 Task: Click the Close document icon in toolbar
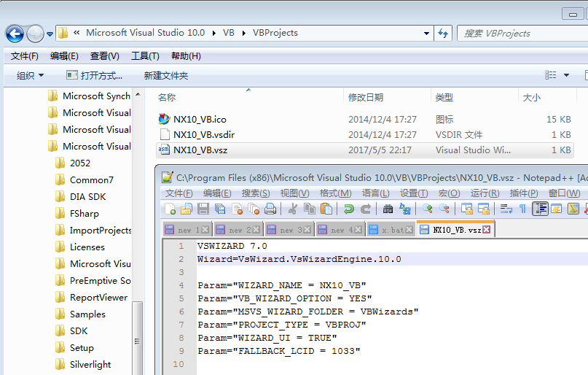[237, 209]
